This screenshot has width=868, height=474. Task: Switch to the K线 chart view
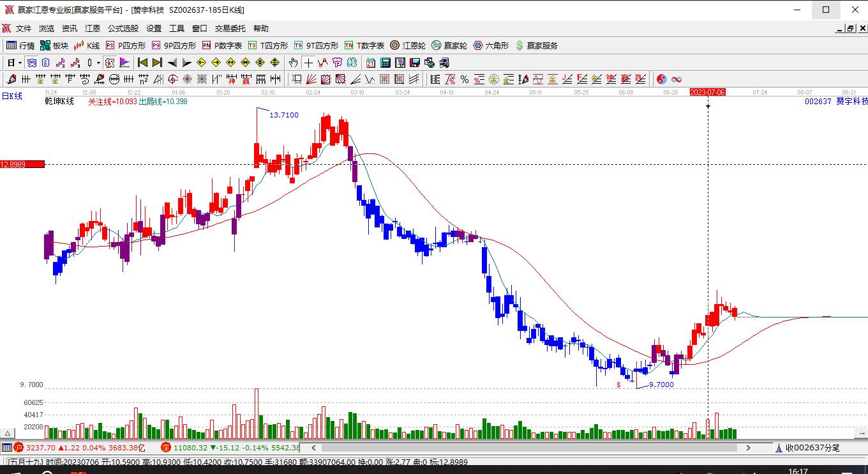[x=87, y=45]
